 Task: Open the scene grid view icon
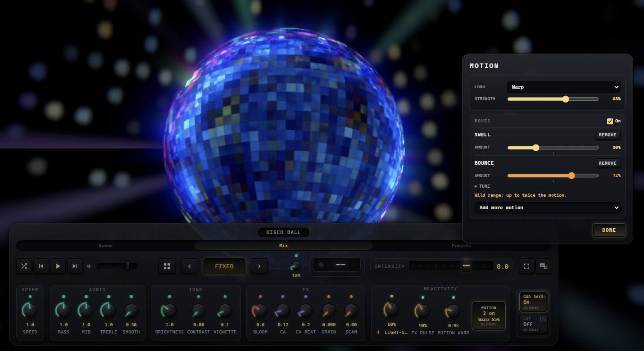pos(167,266)
